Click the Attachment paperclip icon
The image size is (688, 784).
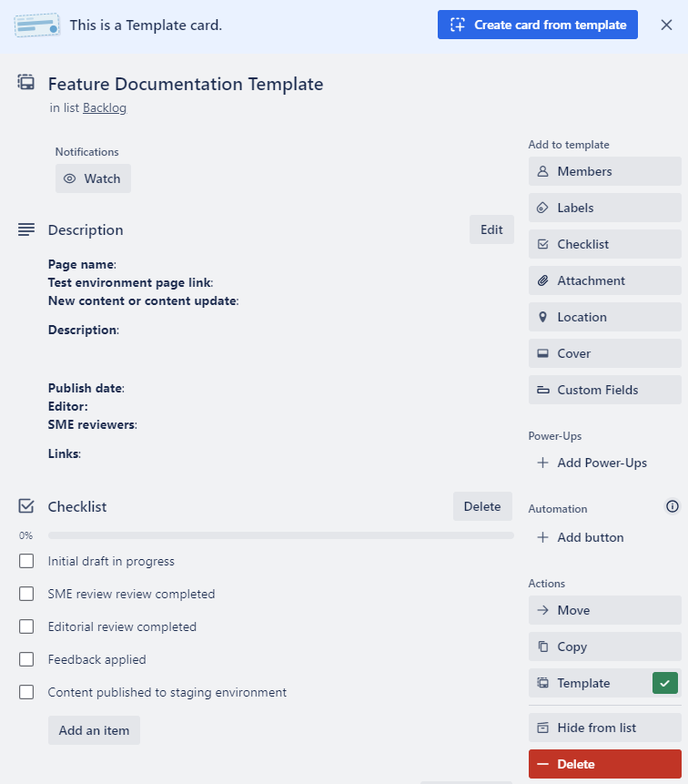click(543, 280)
